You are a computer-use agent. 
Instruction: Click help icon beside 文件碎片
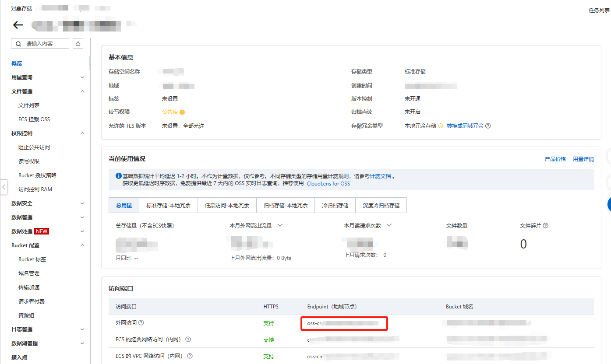coord(546,226)
